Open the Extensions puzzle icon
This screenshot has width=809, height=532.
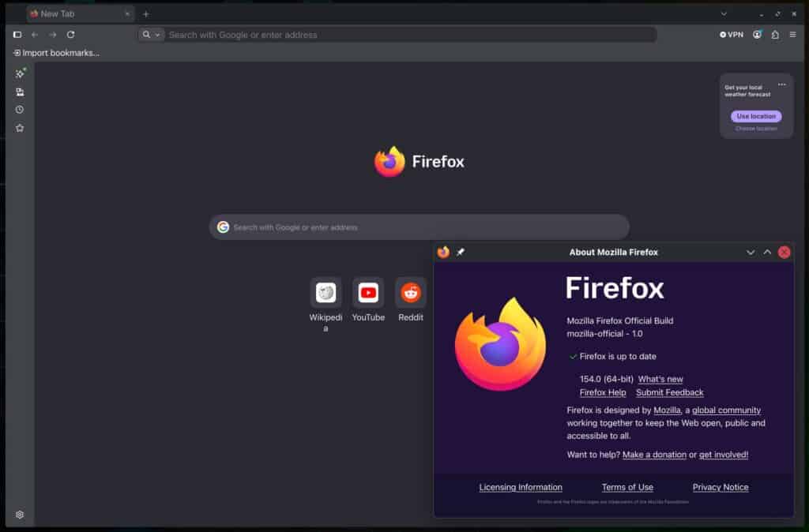click(x=775, y=35)
